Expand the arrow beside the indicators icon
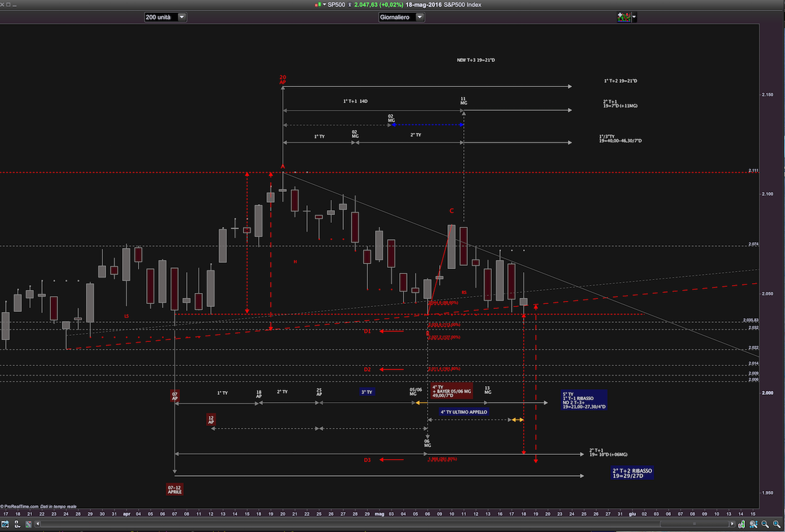Image resolution: width=785 pixels, height=532 pixels. click(634, 17)
